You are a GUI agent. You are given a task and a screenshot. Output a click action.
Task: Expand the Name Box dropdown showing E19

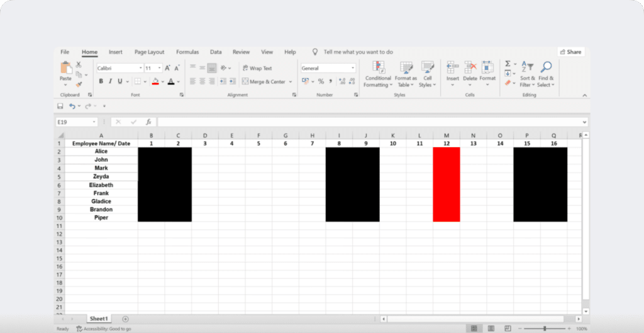tap(94, 122)
